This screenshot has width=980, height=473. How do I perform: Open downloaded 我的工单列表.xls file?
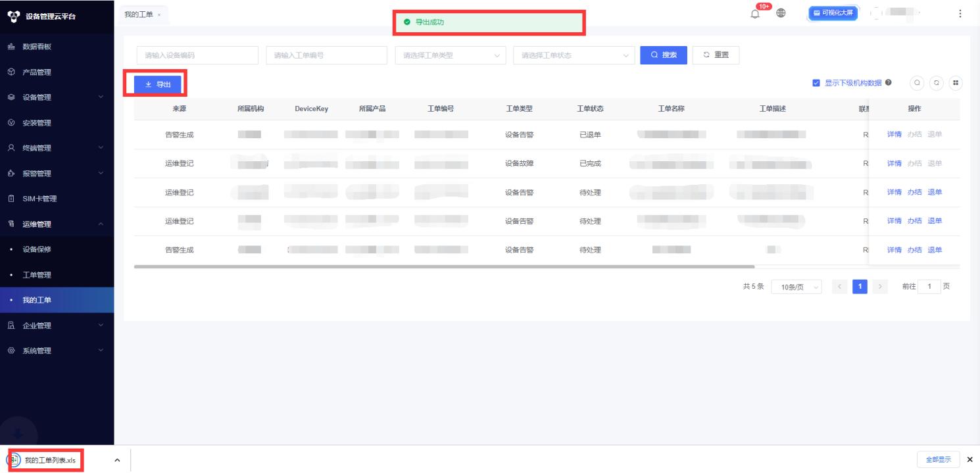50,460
